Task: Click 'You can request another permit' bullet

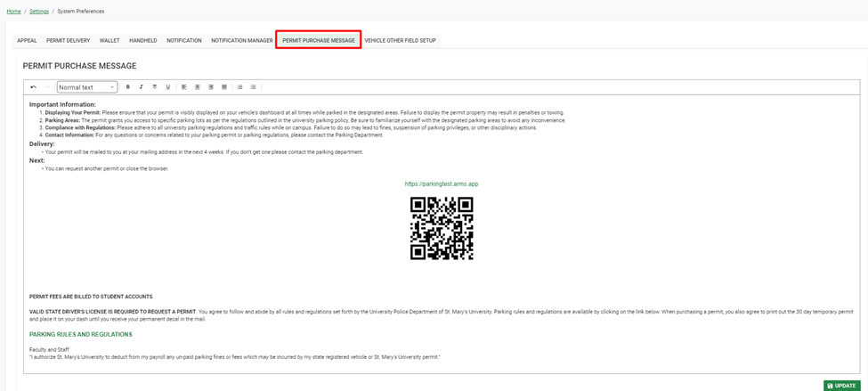Action: click(x=107, y=168)
